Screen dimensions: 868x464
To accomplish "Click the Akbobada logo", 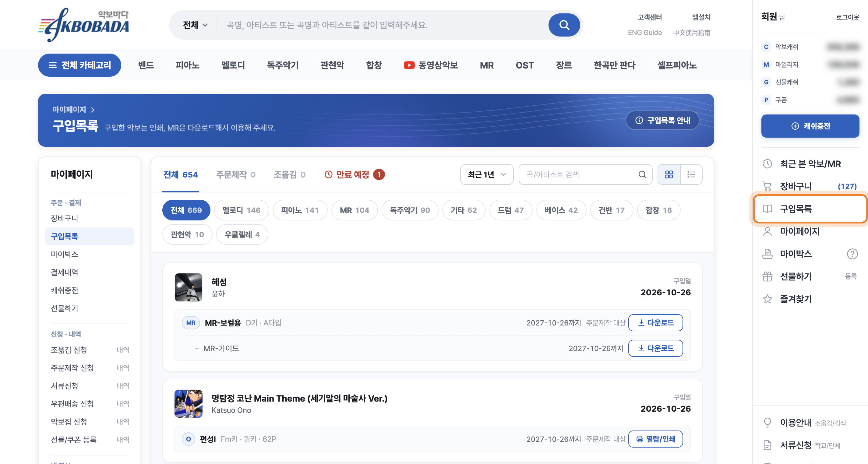I will point(83,25).
